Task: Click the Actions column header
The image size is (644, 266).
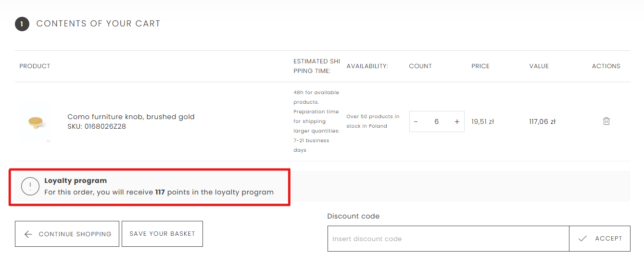Action: [606, 66]
